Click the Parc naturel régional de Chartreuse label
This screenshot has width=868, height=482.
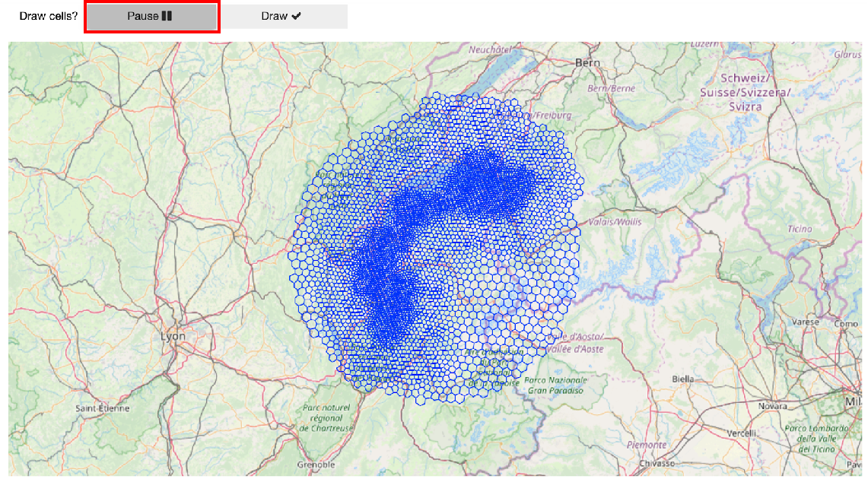326,418
